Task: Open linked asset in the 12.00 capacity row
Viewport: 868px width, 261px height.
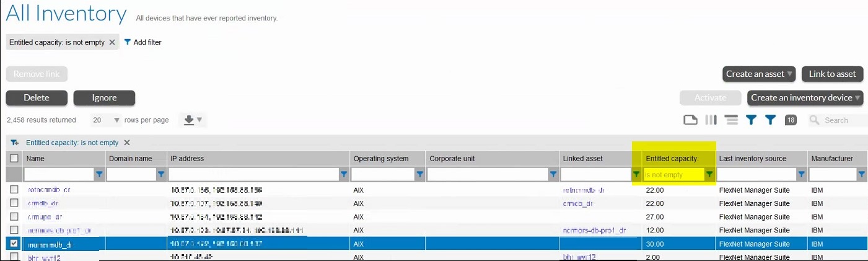Action: pyautogui.click(x=594, y=231)
